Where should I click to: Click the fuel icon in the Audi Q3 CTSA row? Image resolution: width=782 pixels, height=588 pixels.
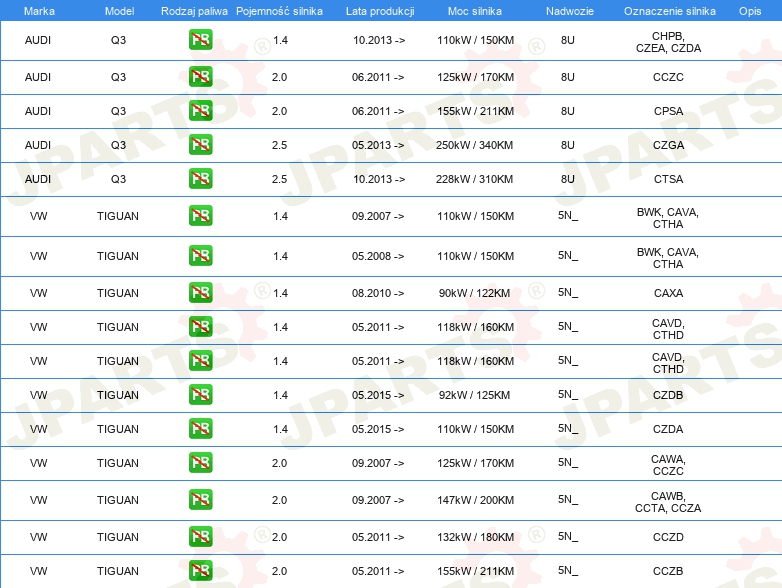(200, 179)
